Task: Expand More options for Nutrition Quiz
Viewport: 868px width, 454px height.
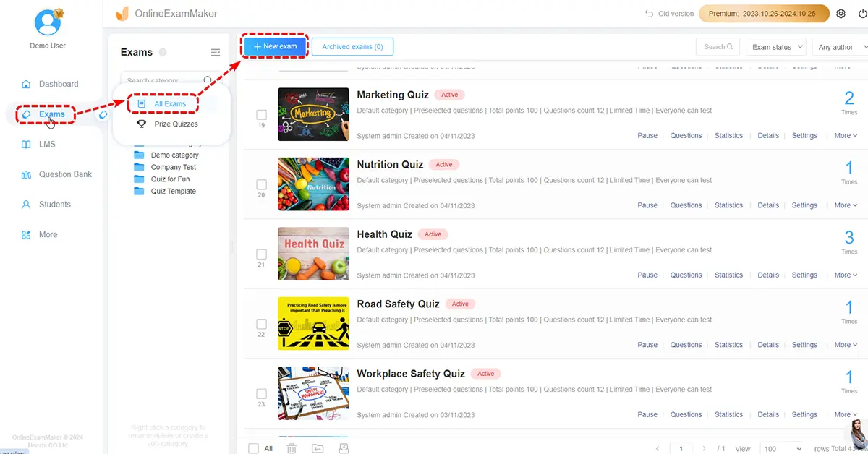Action: [x=845, y=205]
